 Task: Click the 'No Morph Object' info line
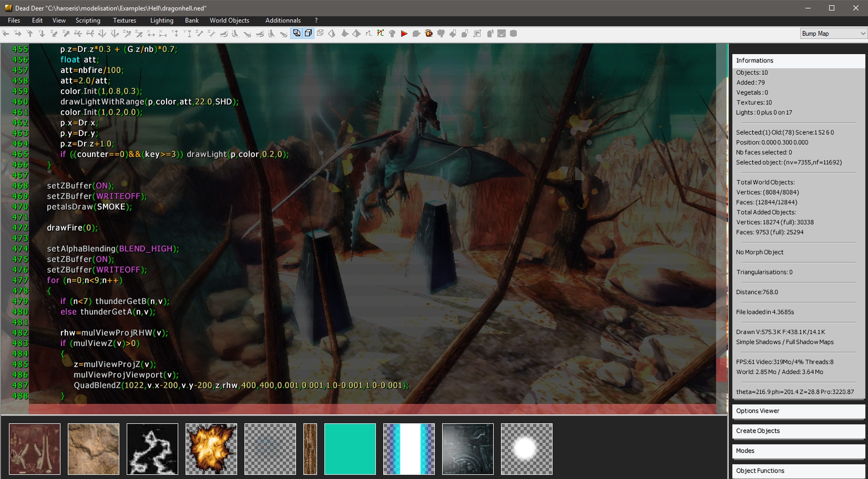tap(760, 252)
